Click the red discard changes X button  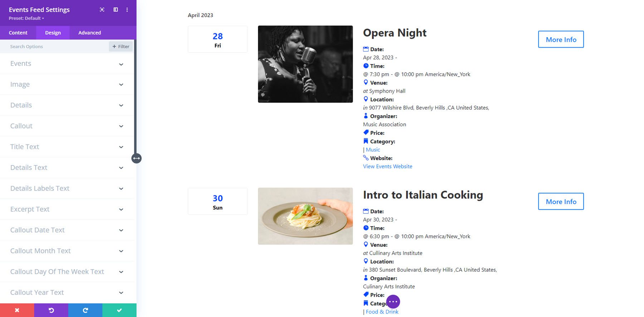(17, 310)
